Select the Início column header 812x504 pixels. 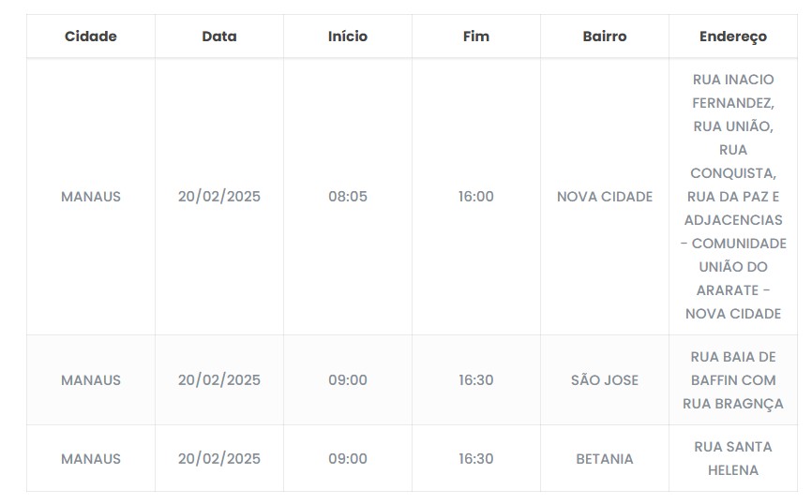click(x=348, y=37)
